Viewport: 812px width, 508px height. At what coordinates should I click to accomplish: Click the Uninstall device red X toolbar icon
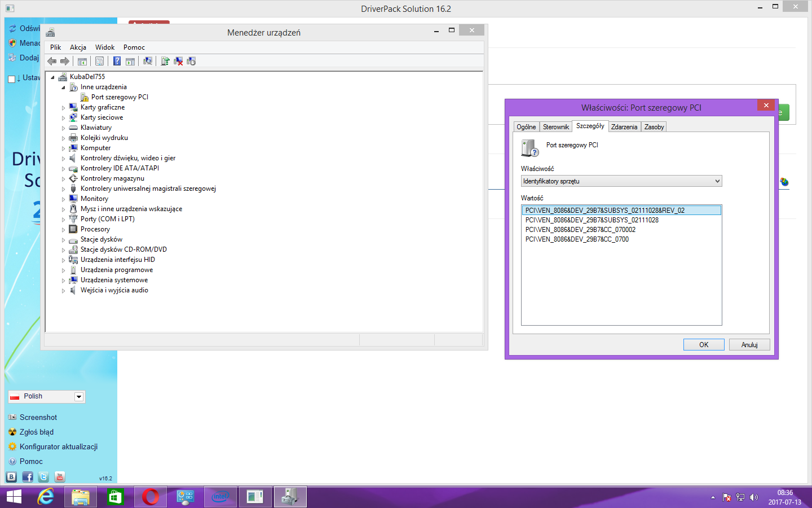coord(178,61)
